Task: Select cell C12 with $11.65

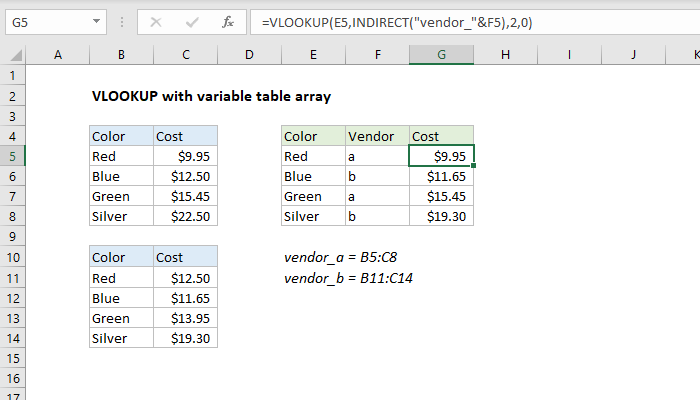Action: (186, 298)
